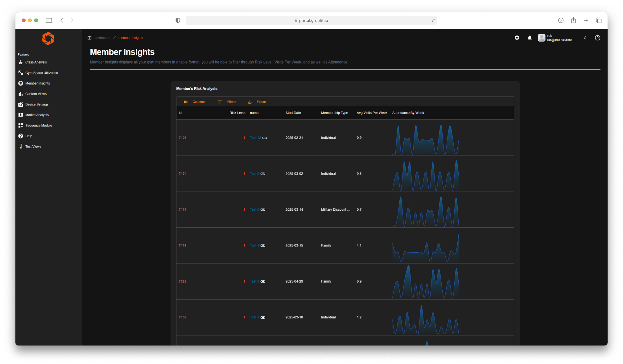Open the settings gear icon

click(517, 38)
